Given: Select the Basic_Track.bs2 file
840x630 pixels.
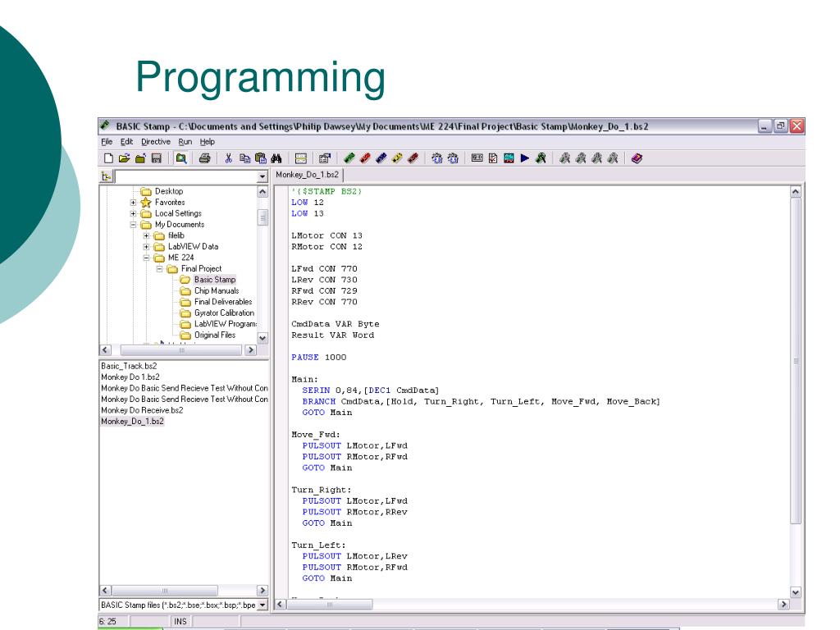Looking at the screenshot, I should [129, 366].
